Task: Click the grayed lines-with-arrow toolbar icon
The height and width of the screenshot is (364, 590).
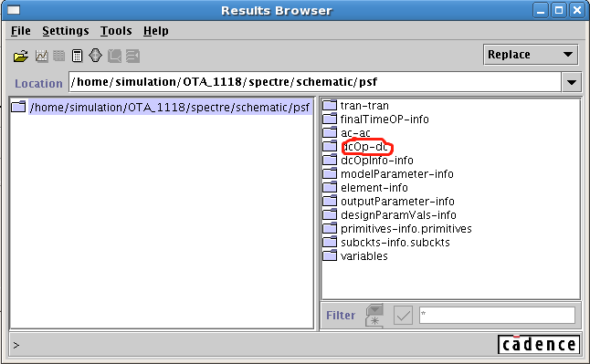Action: [x=132, y=56]
